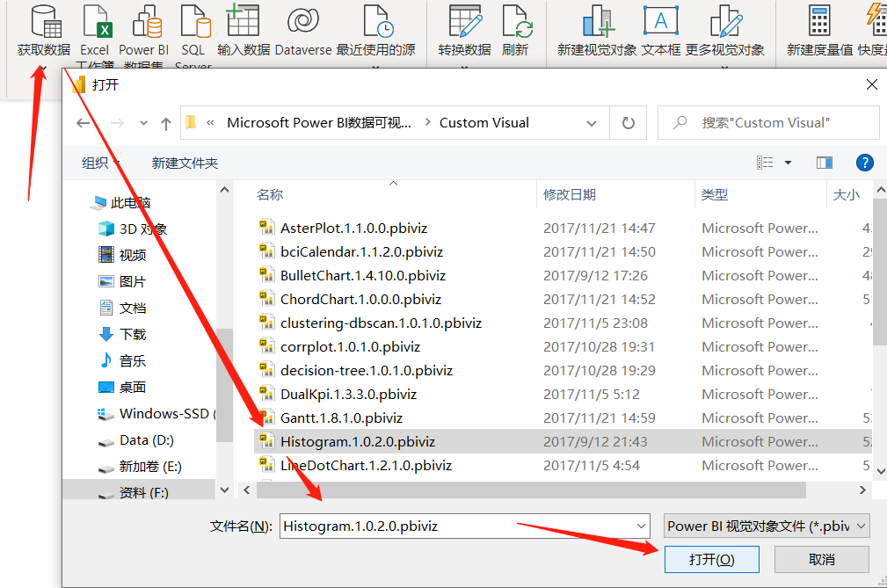Open recent locations dropdown arrow
This screenshot has width=887, height=588.
coord(143,123)
